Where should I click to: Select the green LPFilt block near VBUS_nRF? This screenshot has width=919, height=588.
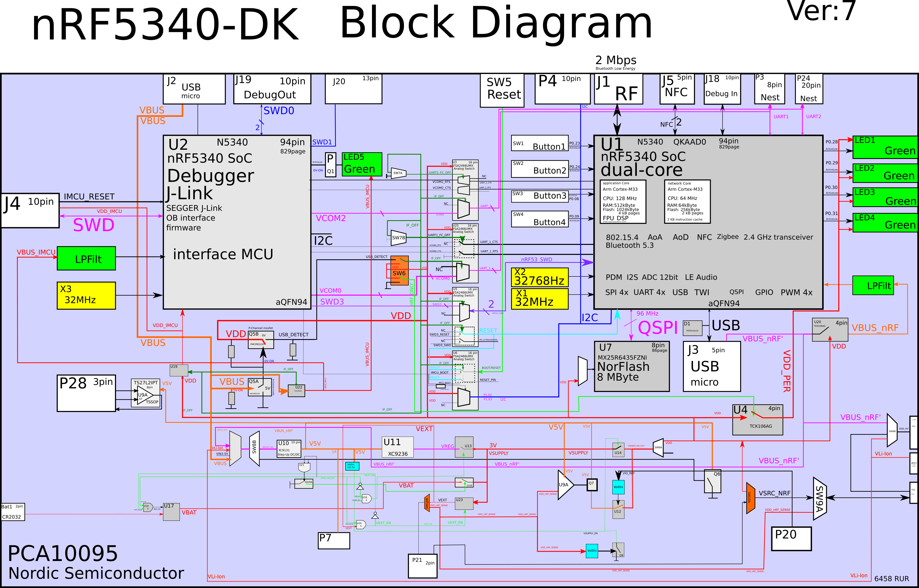pos(873,285)
